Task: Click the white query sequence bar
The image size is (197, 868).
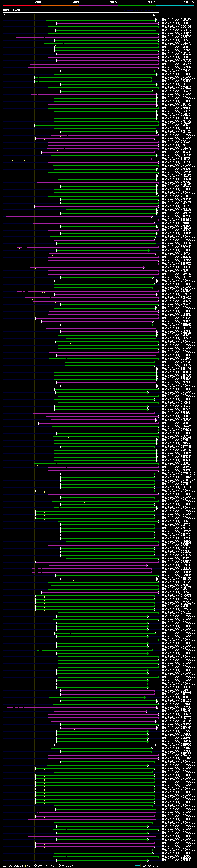Action: (81, 12)
